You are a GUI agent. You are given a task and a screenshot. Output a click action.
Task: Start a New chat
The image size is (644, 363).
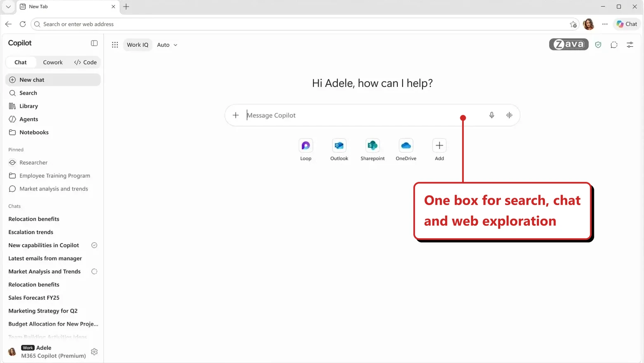(53, 80)
